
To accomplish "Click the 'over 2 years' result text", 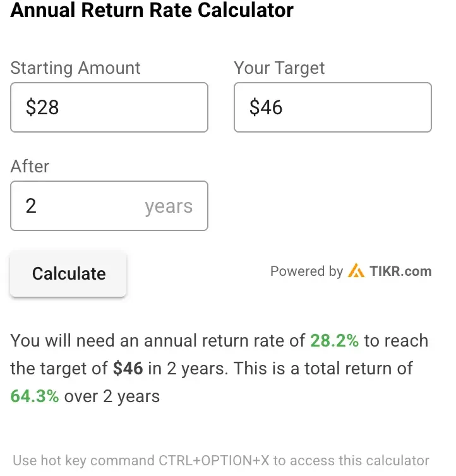I will (112, 396).
